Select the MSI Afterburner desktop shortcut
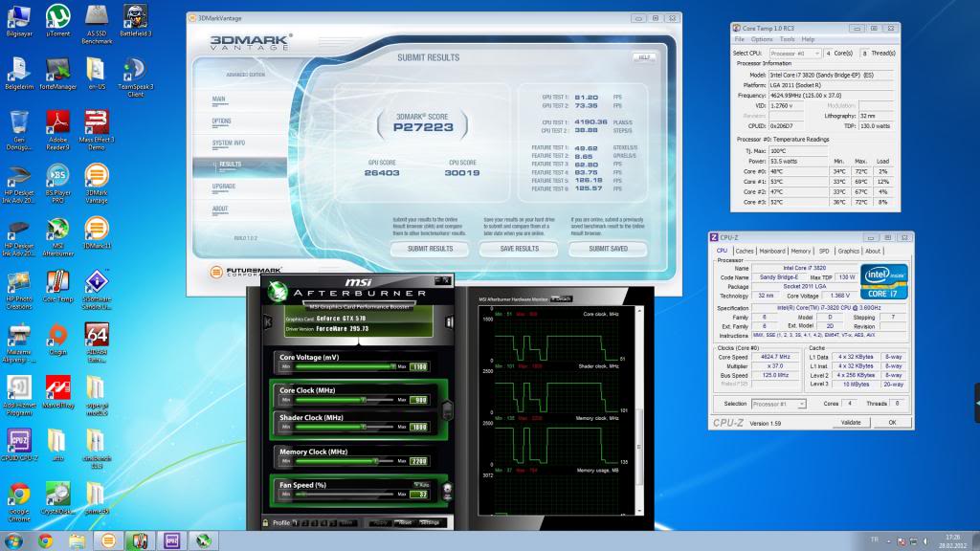The width and height of the screenshot is (980, 551). [x=58, y=237]
